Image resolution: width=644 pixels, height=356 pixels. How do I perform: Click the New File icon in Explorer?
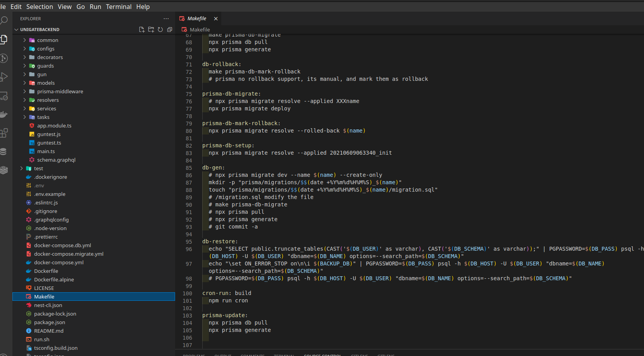pyautogui.click(x=142, y=30)
